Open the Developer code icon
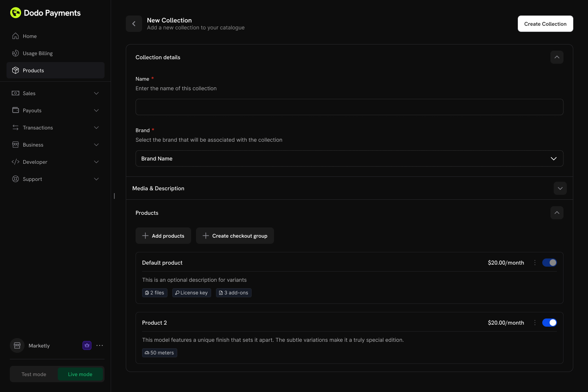The image size is (588, 392). [x=15, y=162]
